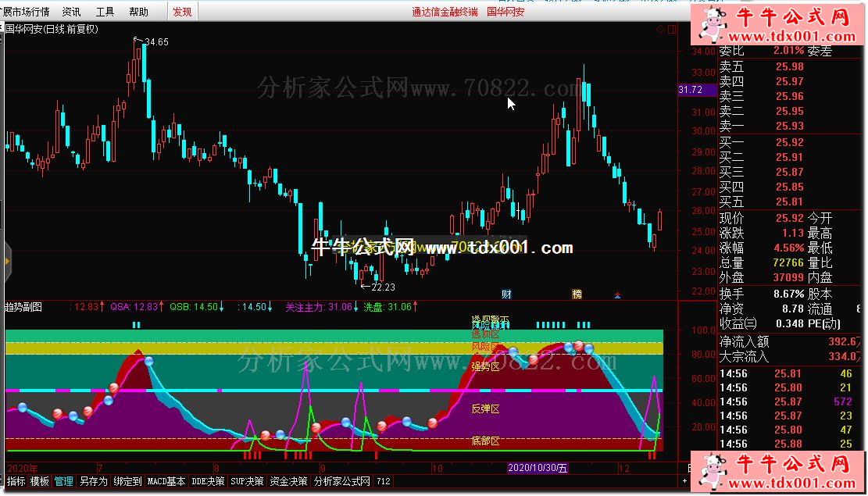Select the MACD基本 template tab
868x496 pixels.
(166, 482)
